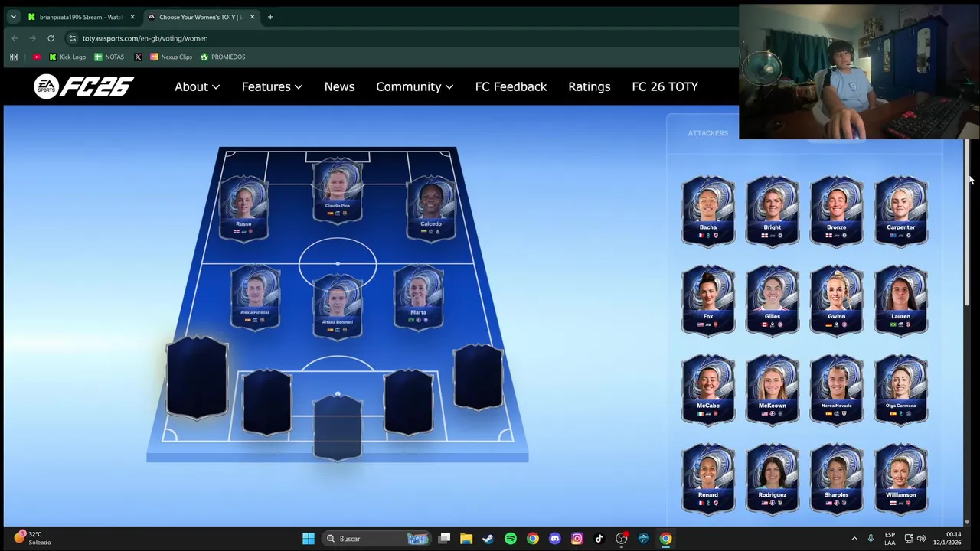Pick the McCabe defender card

(708, 389)
